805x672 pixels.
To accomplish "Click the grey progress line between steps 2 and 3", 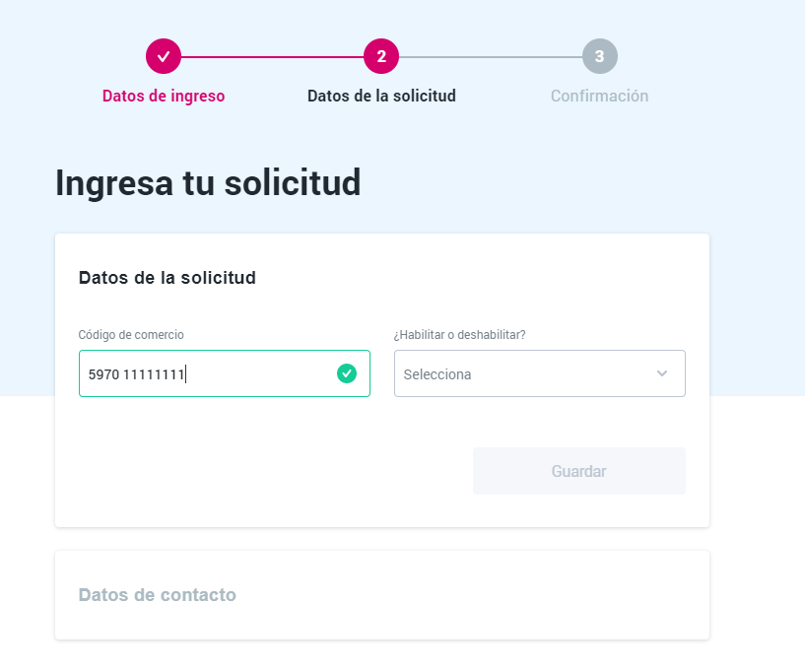I will click(491, 56).
